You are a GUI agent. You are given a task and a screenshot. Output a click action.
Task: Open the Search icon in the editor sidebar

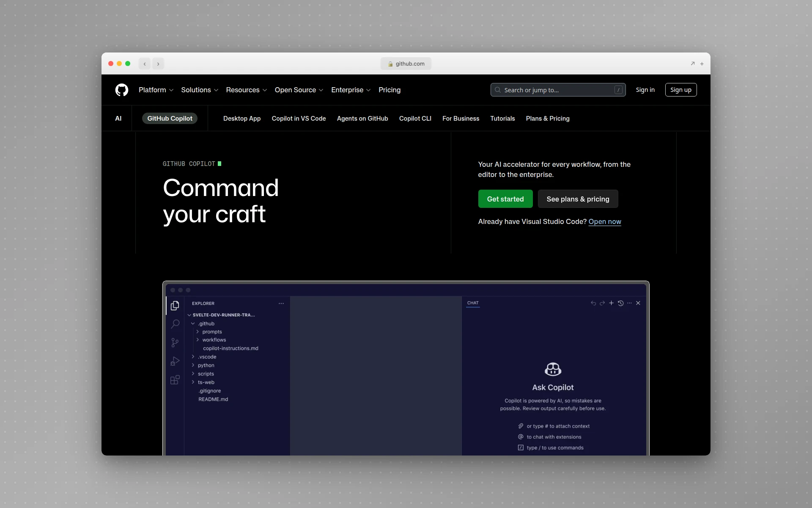(x=175, y=324)
